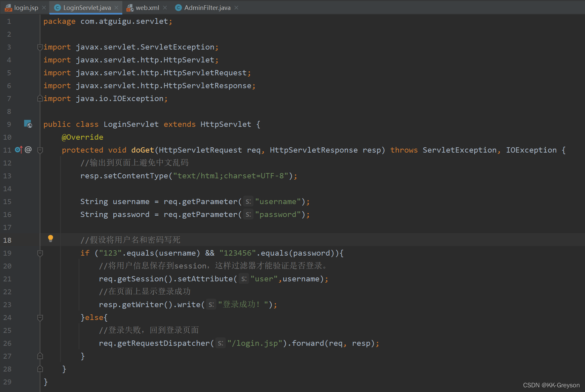Close the web.xml tab

point(165,8)
